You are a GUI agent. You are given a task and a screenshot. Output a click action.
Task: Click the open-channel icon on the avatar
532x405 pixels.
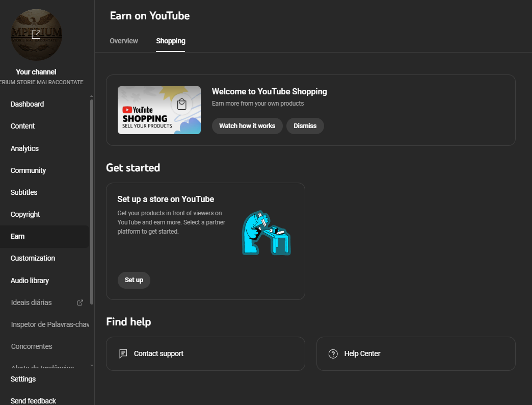(x=36, y=35)
